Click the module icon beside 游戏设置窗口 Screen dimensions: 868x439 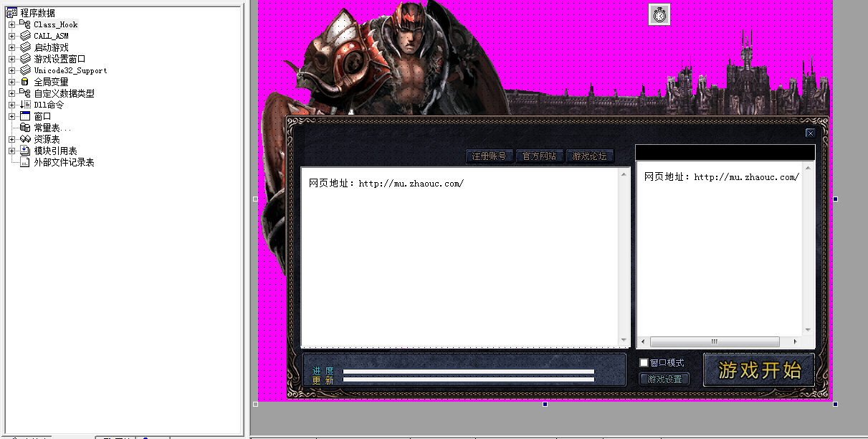[x=25, y=59]
